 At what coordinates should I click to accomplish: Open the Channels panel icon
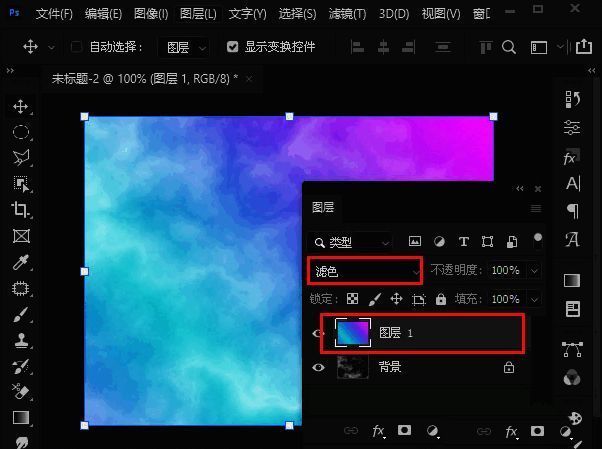pos(572,378)
